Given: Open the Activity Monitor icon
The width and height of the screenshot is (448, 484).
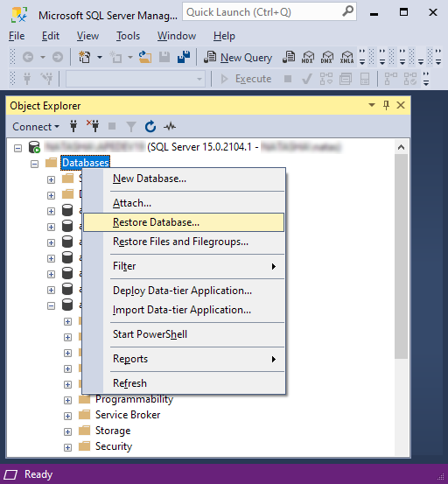Looking at the screenshot, I should click(170, 126).
